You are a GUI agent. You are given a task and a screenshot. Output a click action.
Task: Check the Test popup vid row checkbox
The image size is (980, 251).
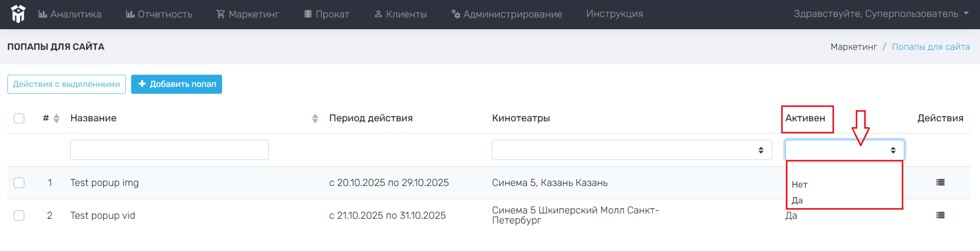(x=19, y=216)
